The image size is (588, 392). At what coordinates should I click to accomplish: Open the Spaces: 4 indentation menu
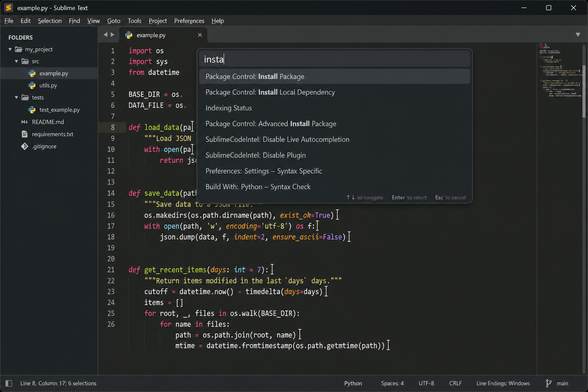(x=392, y=384)
